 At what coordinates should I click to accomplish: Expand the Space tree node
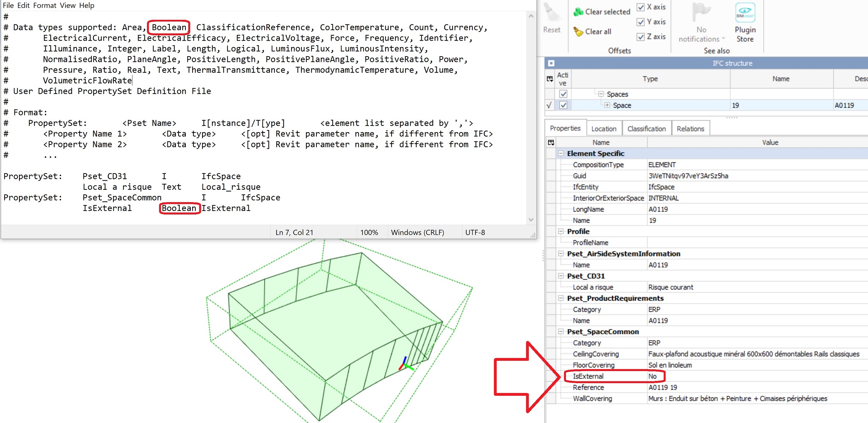607,105
